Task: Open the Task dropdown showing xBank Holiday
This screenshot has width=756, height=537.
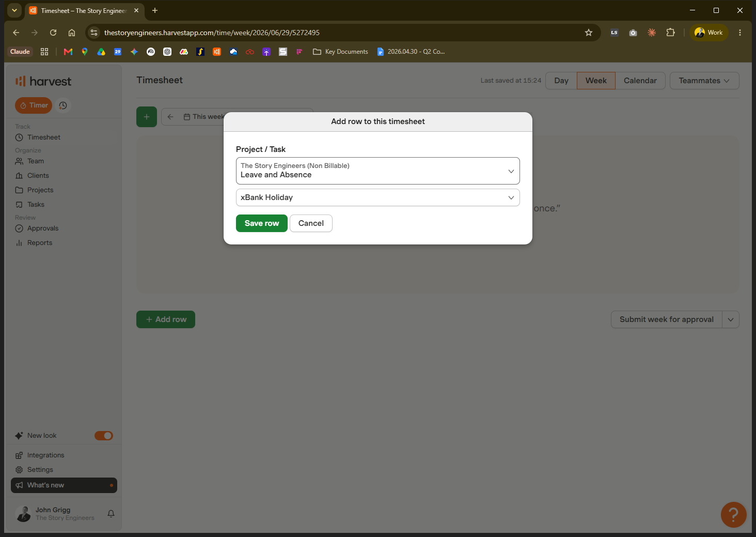Action: pos(378,197)
